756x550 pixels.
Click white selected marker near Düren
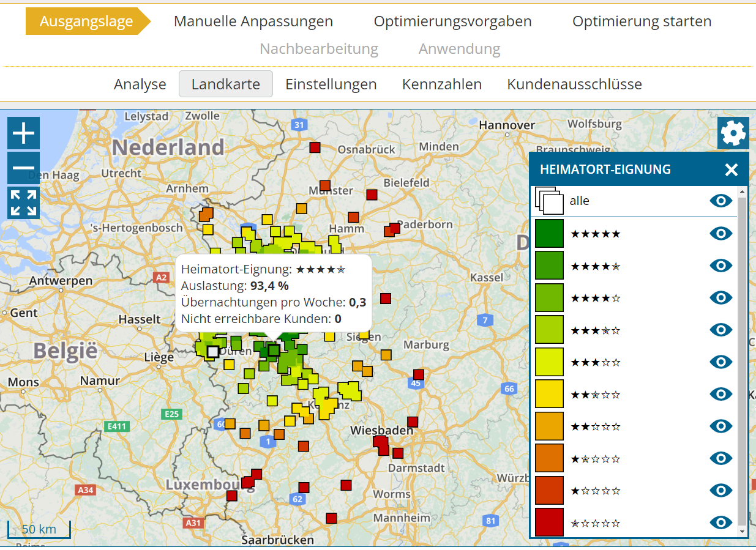pos(212,352)
